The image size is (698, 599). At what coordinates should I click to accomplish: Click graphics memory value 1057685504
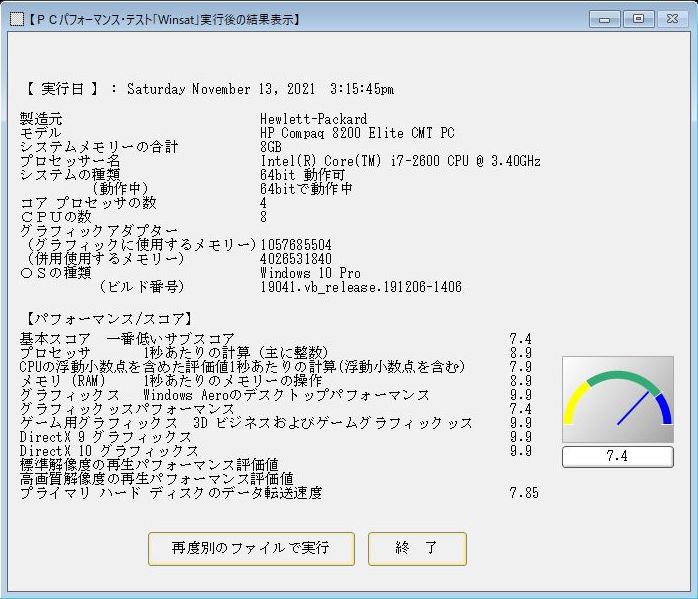pos(296,245)
